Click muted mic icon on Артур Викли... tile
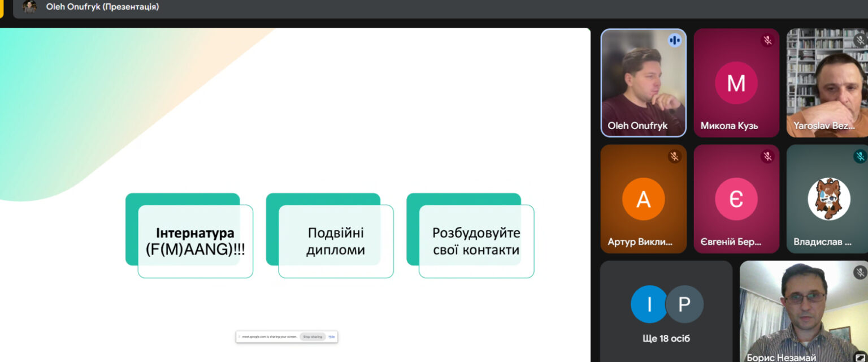868x362 pixels. 674,156
